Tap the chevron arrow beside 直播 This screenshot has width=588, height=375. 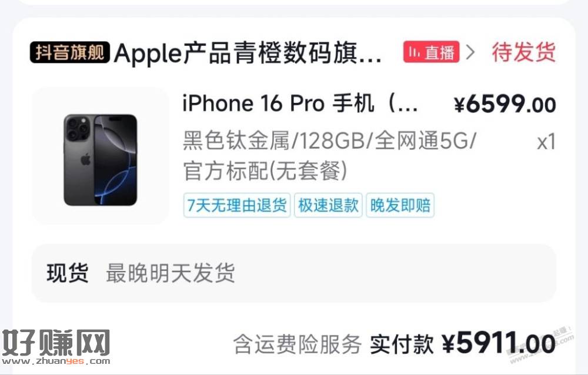470,52
